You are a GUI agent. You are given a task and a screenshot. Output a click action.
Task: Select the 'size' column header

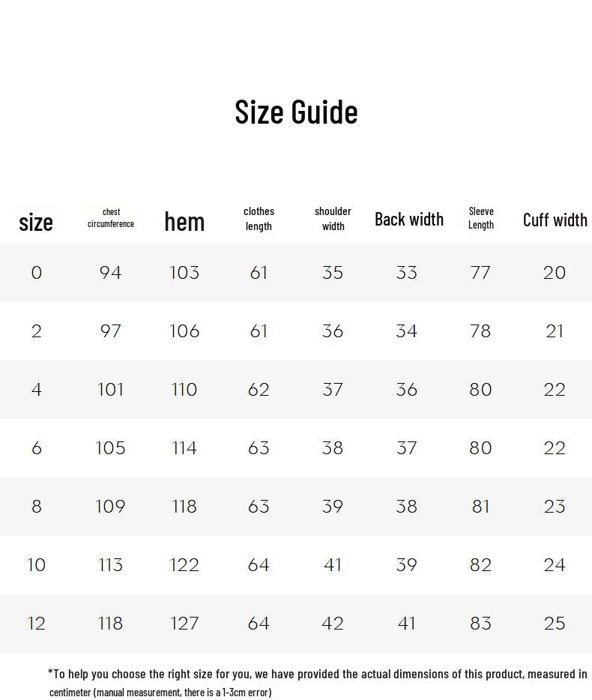pyautogui.click(x=36, y=222)
